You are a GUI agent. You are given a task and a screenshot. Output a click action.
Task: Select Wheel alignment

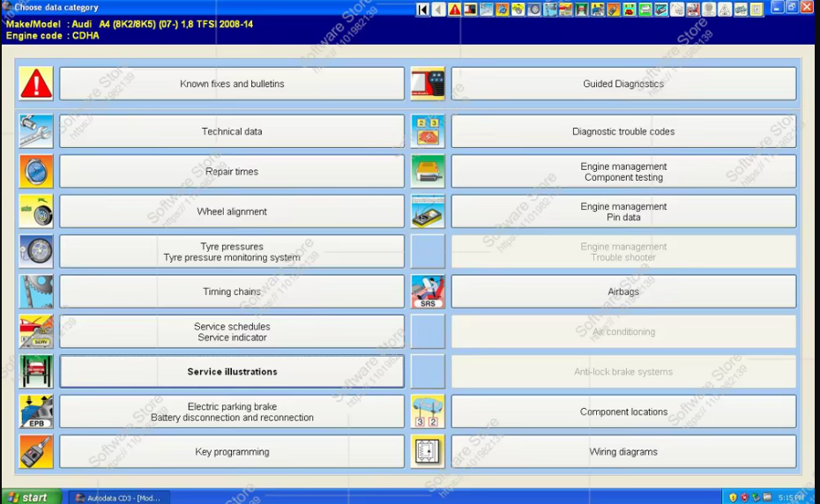[x=232, y=211]
